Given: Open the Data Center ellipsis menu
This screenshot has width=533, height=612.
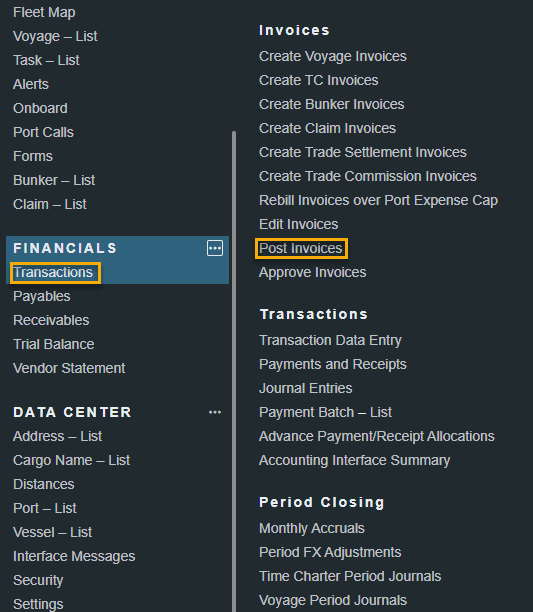Looking at the screenshot, I should 215,412.
